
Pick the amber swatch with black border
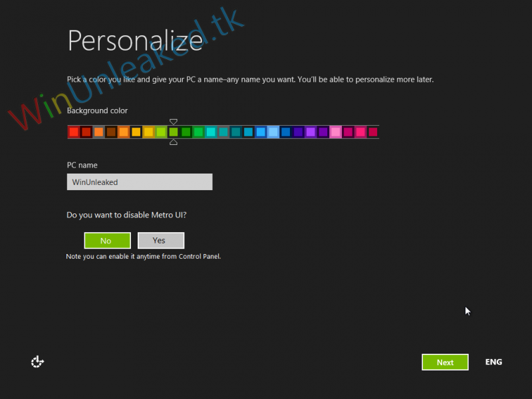136,132
